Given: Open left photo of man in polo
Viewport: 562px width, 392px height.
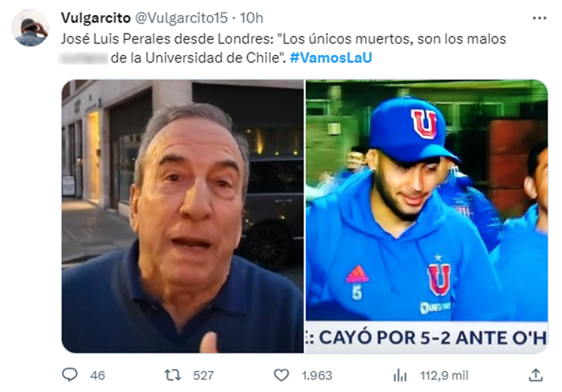Looking at the screenshot, I should 183,216.
